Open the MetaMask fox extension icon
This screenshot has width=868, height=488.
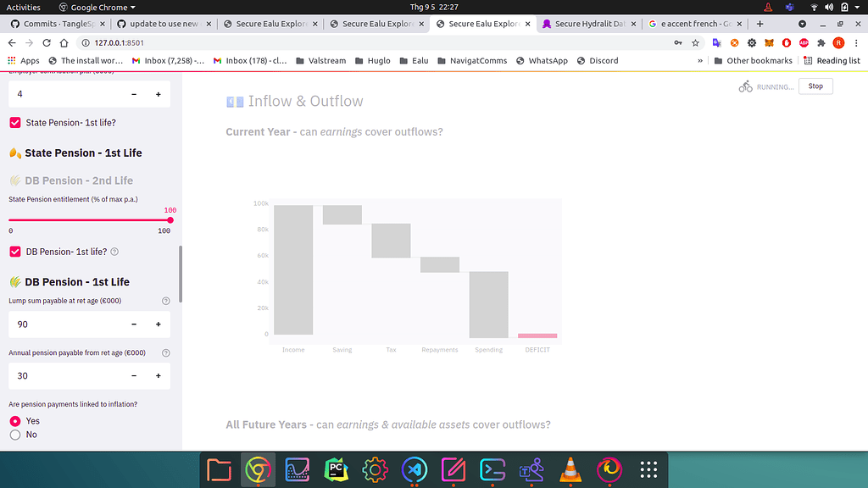tap(770, 42)
